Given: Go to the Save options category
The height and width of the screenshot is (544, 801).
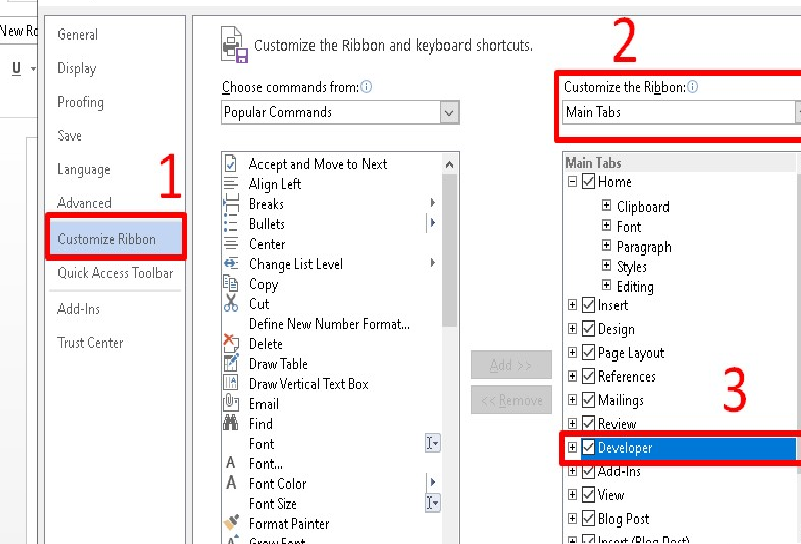Looking at the screenshot, I should click(x=69, y=136).
